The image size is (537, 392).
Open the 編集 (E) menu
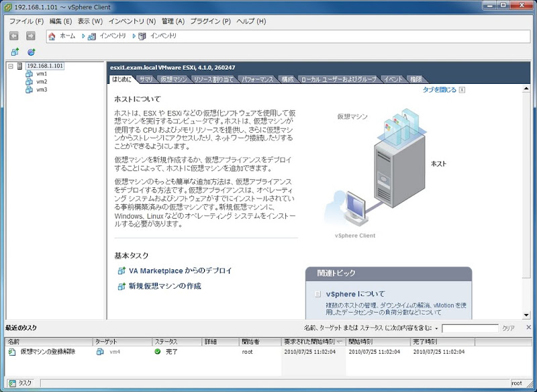[x=60, y=21]
